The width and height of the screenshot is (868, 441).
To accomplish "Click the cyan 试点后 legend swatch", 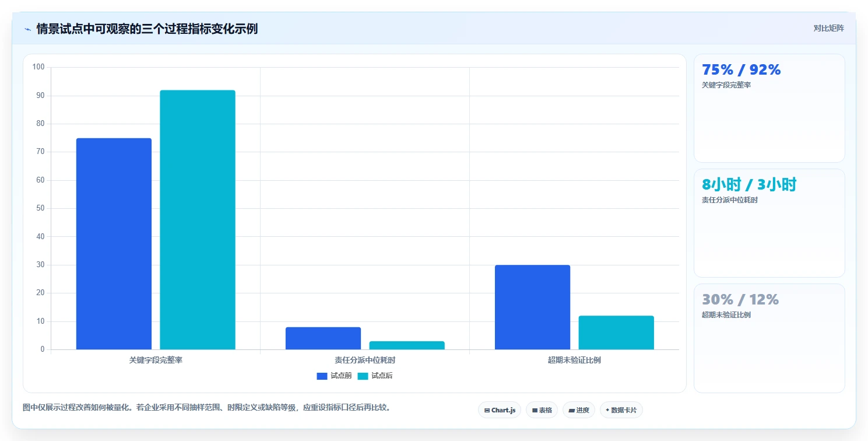I will (x=363, y=376).
